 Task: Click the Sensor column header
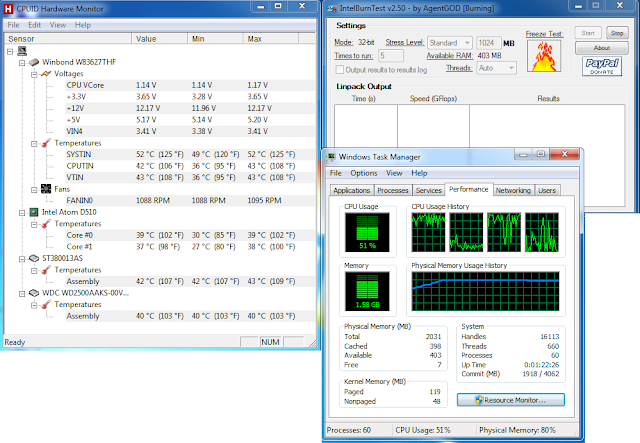68,39
